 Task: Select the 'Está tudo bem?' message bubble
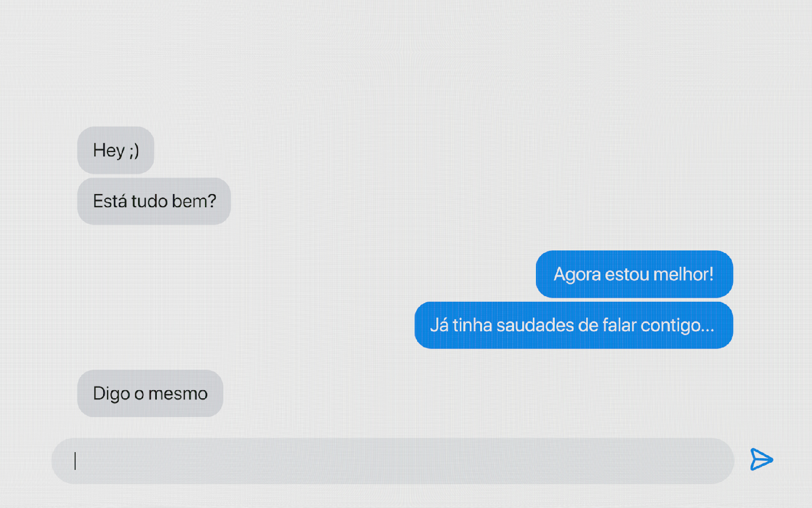(154, 201)
